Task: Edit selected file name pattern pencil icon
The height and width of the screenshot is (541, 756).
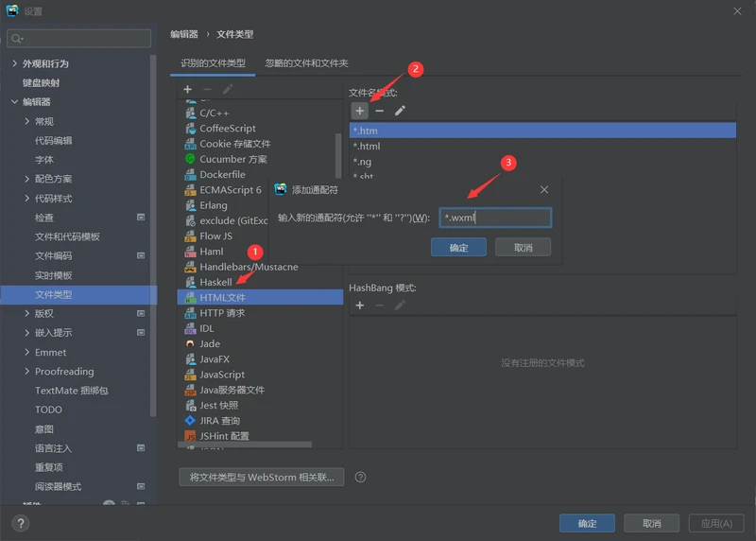Action: (x=400, y=111)
